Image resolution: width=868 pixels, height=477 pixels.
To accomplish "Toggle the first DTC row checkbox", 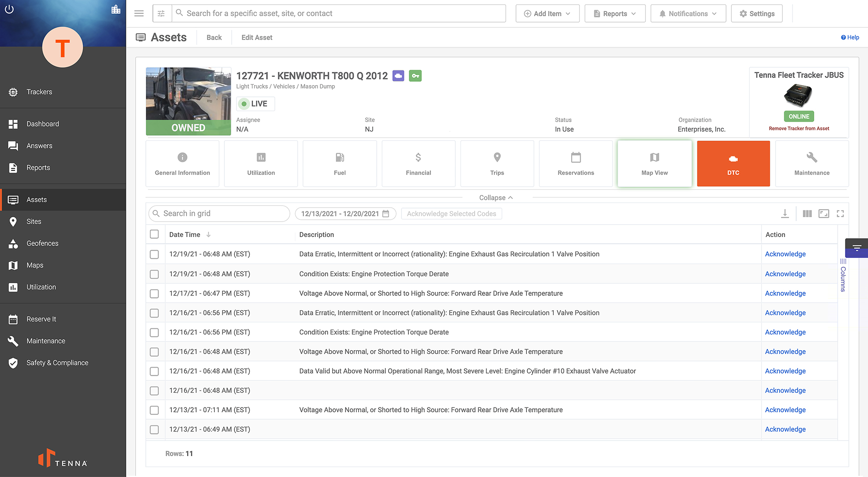I will pos(155,254).
